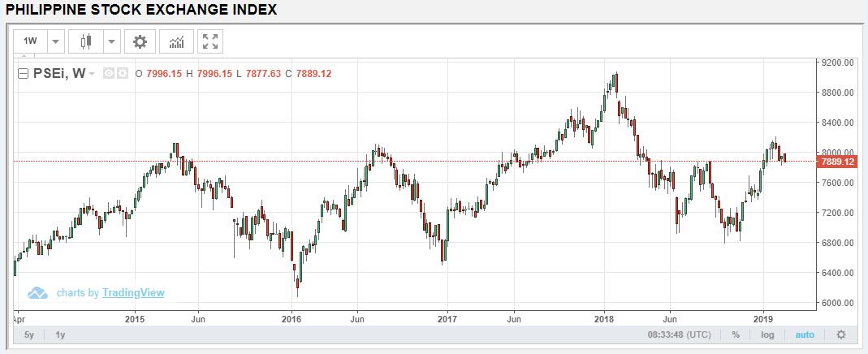The image size is (868, 354).
Task: Toggle fullscreen mode for the chart
Action: pos(210,41)
